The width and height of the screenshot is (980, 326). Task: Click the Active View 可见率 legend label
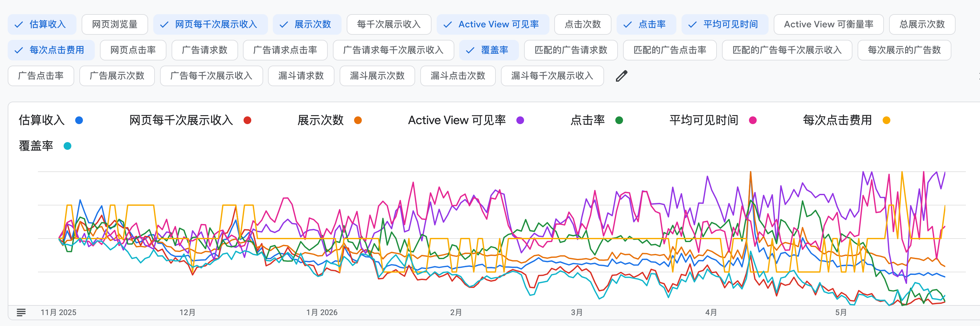[457, 120]
